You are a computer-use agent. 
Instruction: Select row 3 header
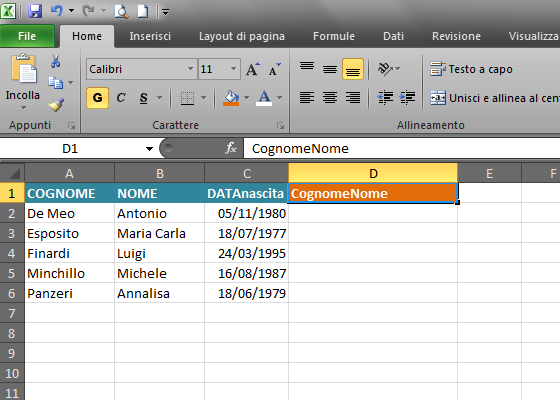pos(12,234)
